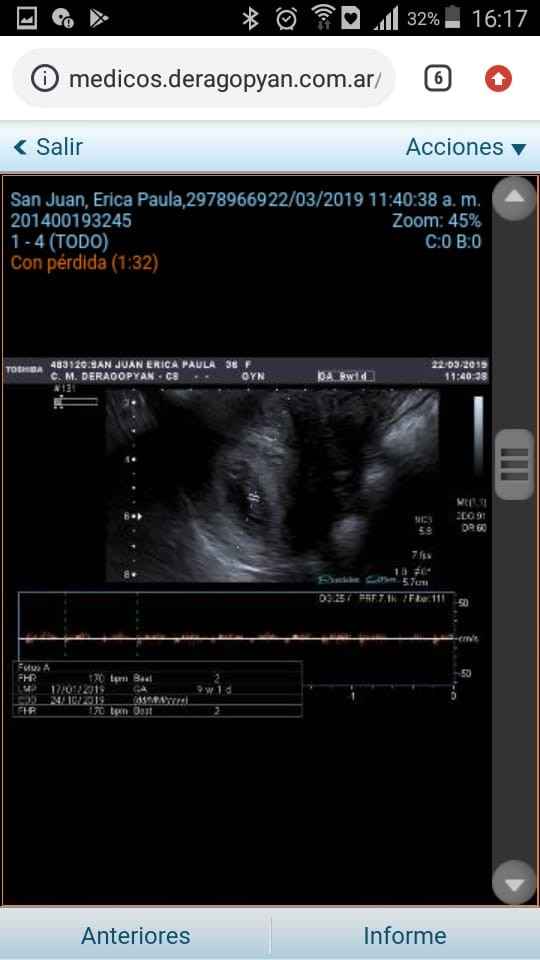
Task: Tap the 'Con pérdida (1:32)' label
Action: (x=84, y=263)
